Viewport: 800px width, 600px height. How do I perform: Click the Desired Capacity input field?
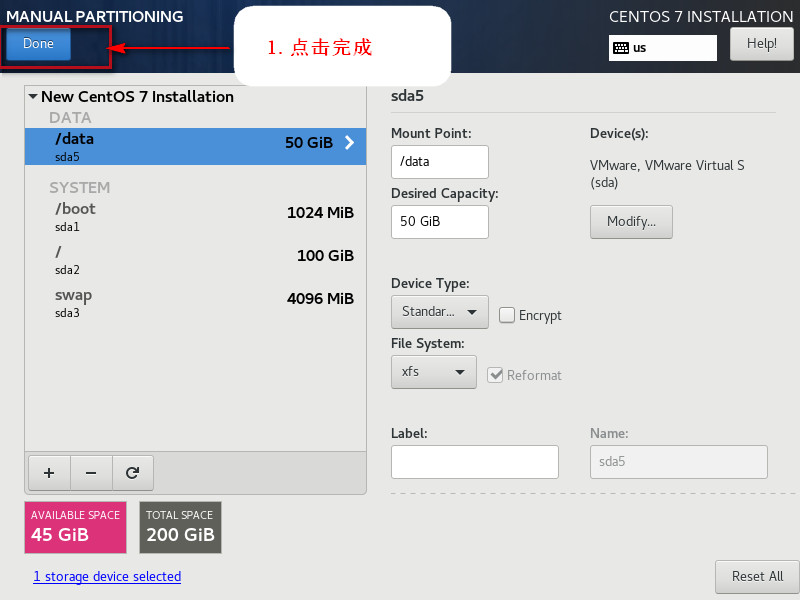(x=440, y=222)
